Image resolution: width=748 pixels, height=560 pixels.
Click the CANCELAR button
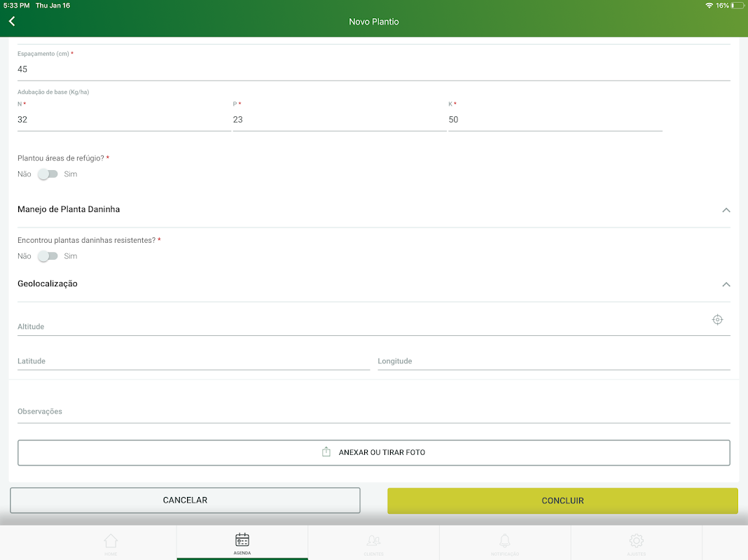[x=185, y=500]
